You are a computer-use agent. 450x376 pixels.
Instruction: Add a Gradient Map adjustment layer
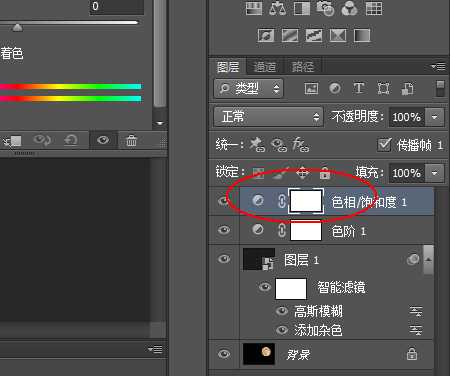[x=362, y=35]
